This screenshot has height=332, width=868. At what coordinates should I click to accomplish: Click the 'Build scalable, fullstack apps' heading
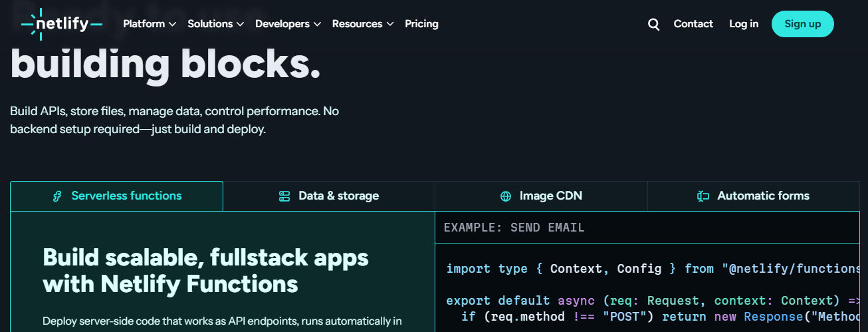[205, 271]
